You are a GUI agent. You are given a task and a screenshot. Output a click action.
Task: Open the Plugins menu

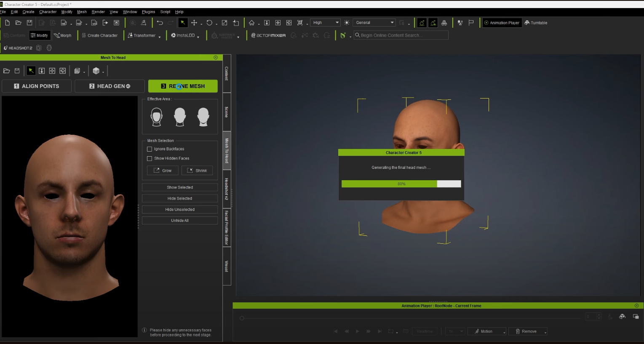[x=148, y=12]
